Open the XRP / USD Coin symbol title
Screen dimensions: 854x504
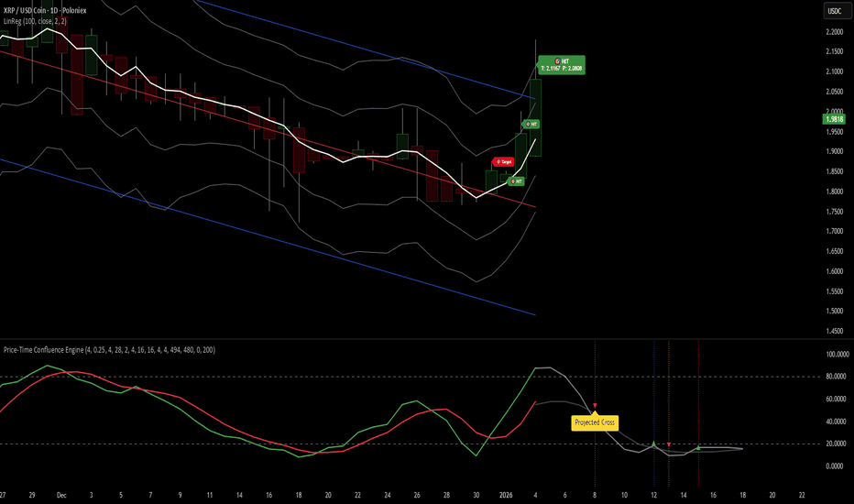point(45,10)
